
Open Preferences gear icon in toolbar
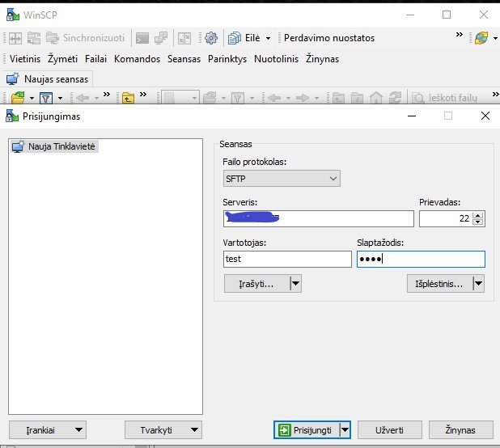(211, 38)
